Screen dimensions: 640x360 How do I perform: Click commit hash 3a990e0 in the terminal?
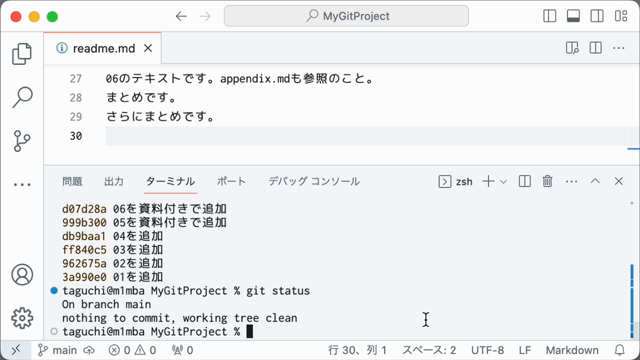[84, 277]
